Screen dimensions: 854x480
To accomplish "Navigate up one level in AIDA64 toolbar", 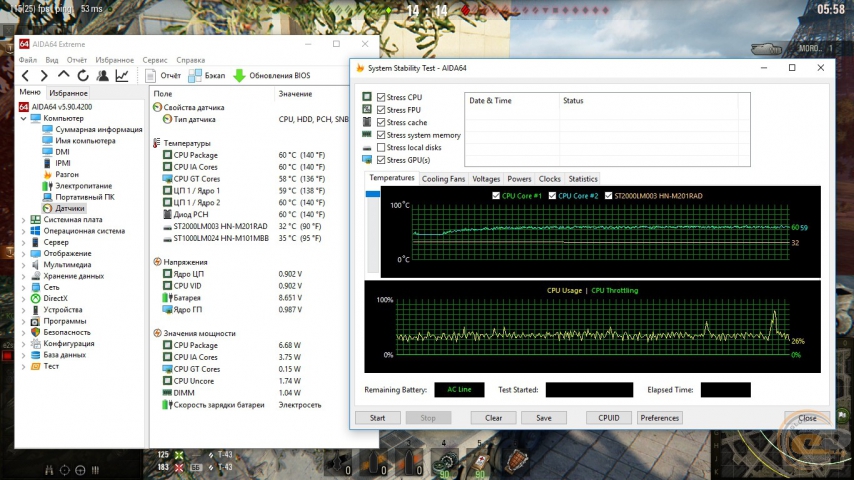I will coord(64,75).
